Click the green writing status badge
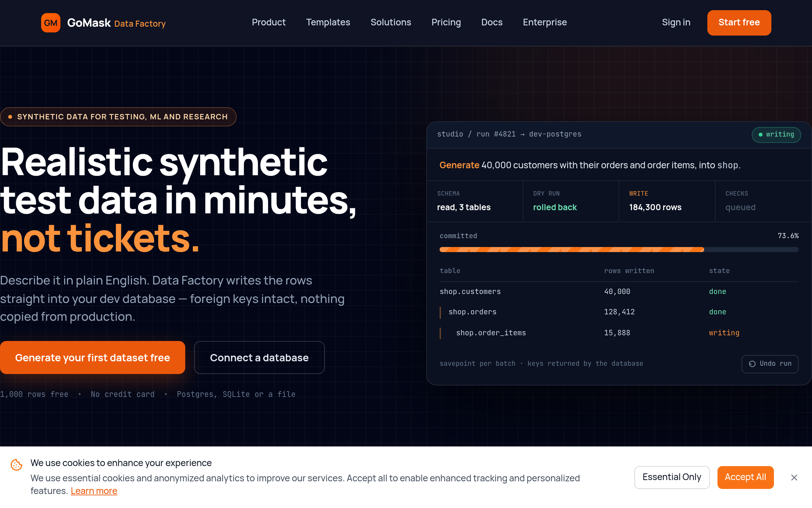 (x=776, y=134)
